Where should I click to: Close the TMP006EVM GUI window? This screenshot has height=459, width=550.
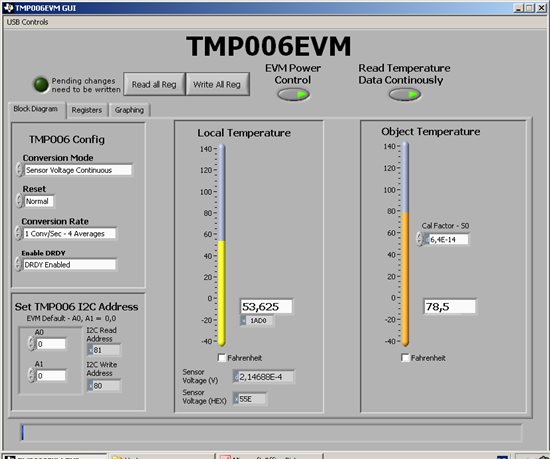click(541, 8)
